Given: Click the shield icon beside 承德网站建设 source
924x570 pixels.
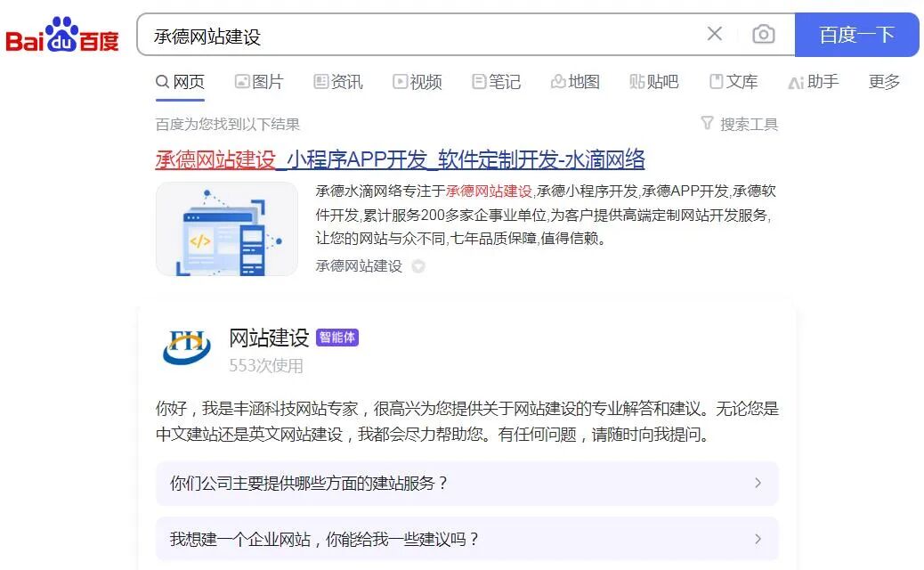Looking at the screenshot, I should (x=418, y=266).
